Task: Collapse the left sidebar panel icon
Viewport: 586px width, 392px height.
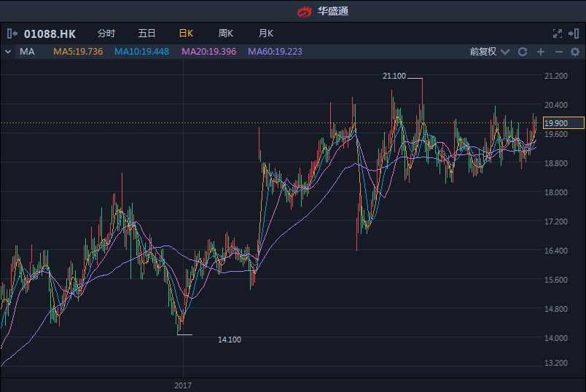Action: pos(12,34)
